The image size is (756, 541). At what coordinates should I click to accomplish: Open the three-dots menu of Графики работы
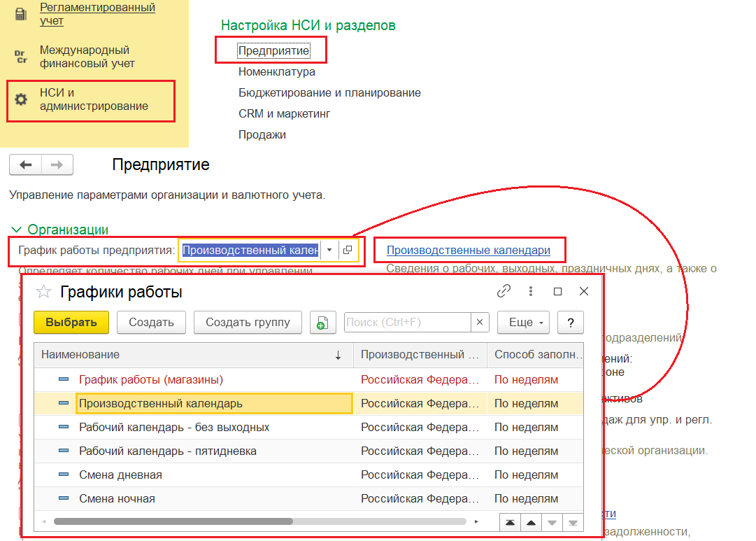tap(530, 291)
